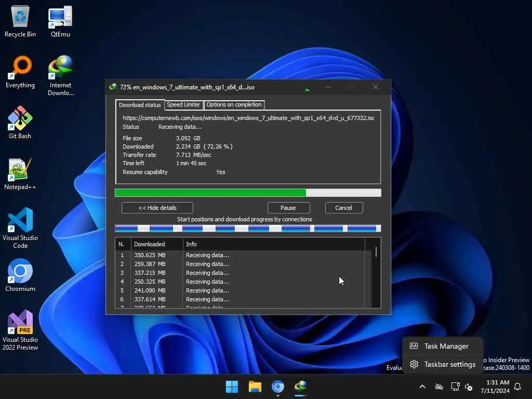Select connection 1 row with 350.625 MB
Viewport: 532px width, 399px height.
(240, 255)
